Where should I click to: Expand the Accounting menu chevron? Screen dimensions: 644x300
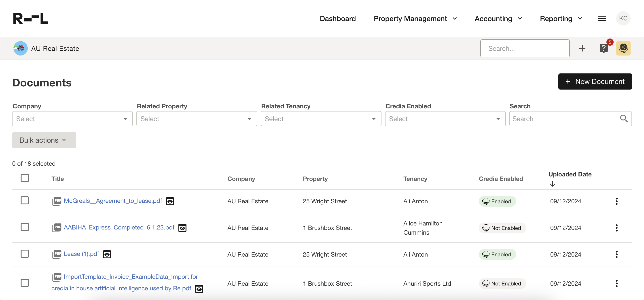[x=520, y=19]
